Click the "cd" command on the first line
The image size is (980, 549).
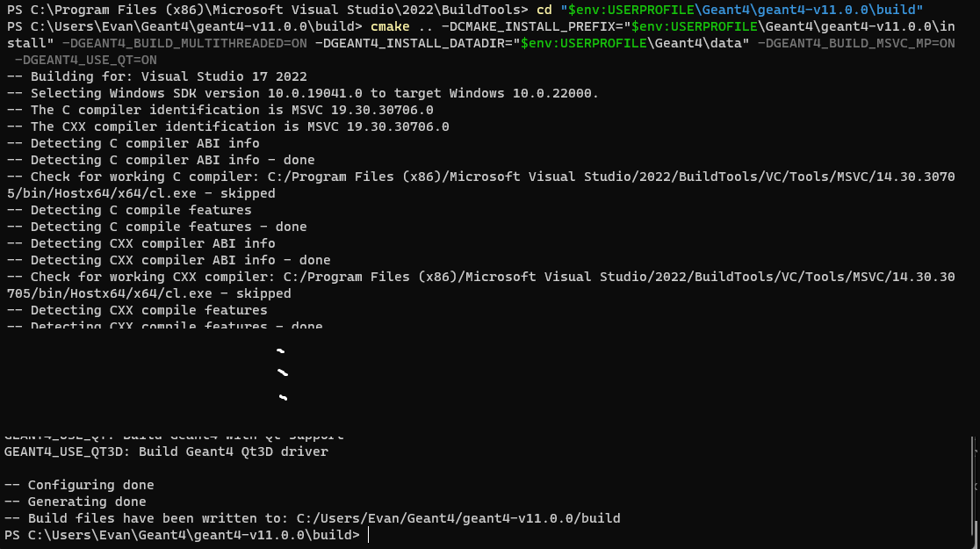(x=544, y=10)
